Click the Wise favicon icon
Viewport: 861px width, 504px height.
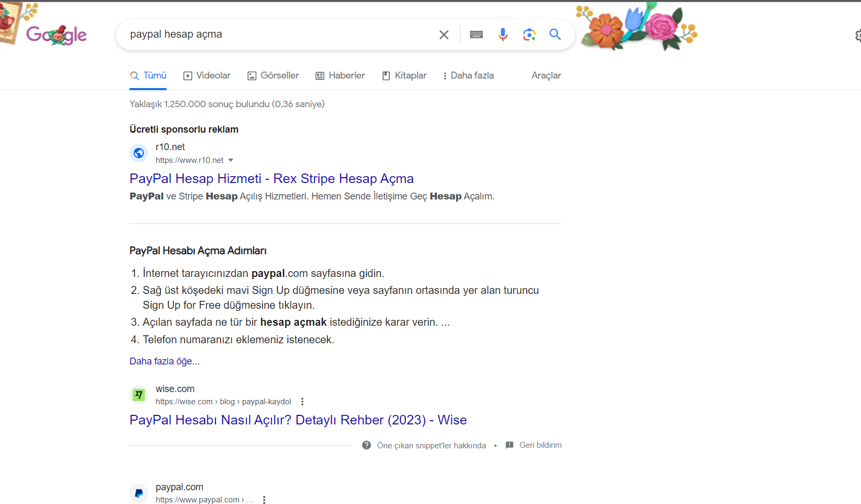(x=139, y=395)
